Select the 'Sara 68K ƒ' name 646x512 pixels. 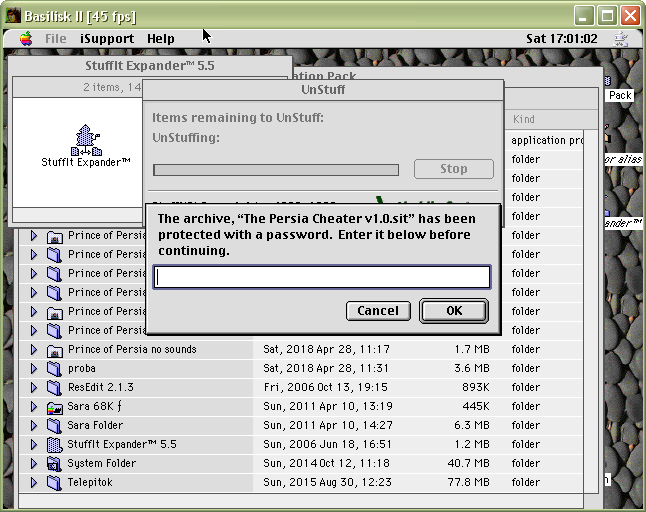tap(94, 406)
